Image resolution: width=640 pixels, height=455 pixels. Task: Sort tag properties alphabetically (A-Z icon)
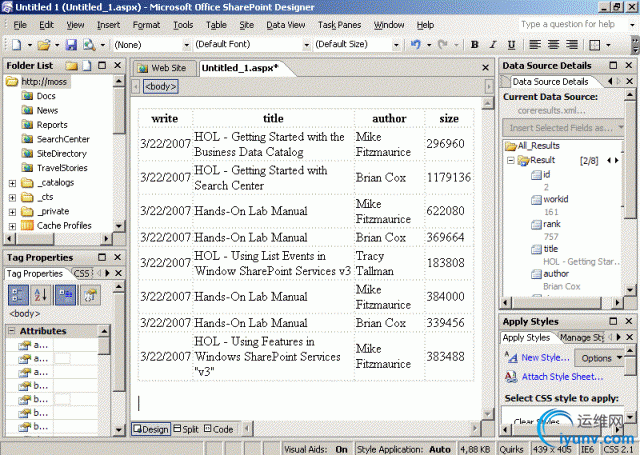tap(42, 294)
